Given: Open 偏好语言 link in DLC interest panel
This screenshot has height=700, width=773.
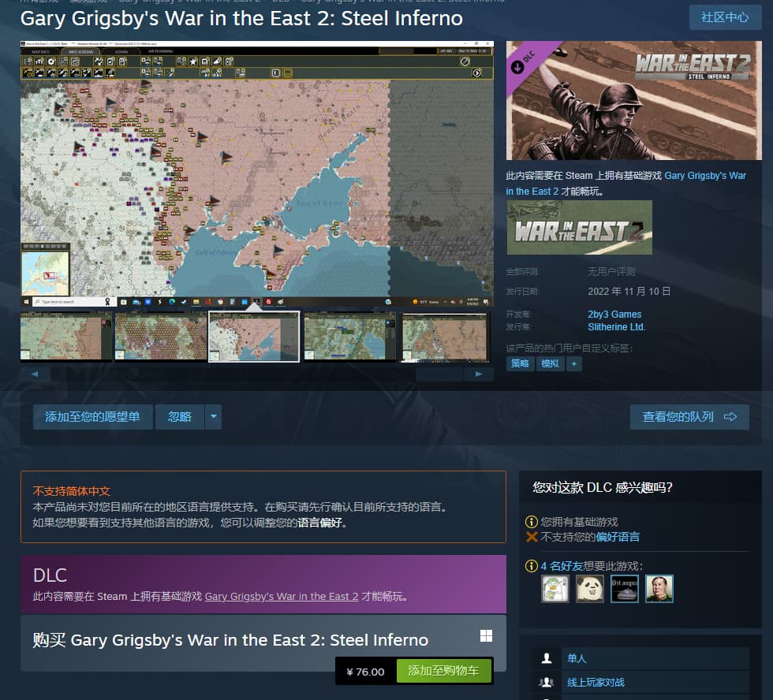Looking at the screenshot, I should (618, 537).
